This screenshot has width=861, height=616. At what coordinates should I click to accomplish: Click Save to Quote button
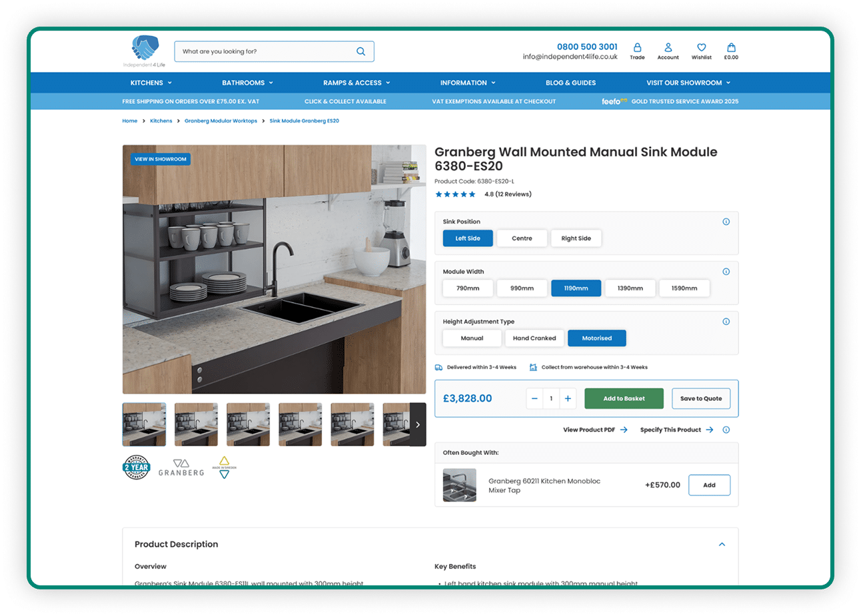click(700, 398)
